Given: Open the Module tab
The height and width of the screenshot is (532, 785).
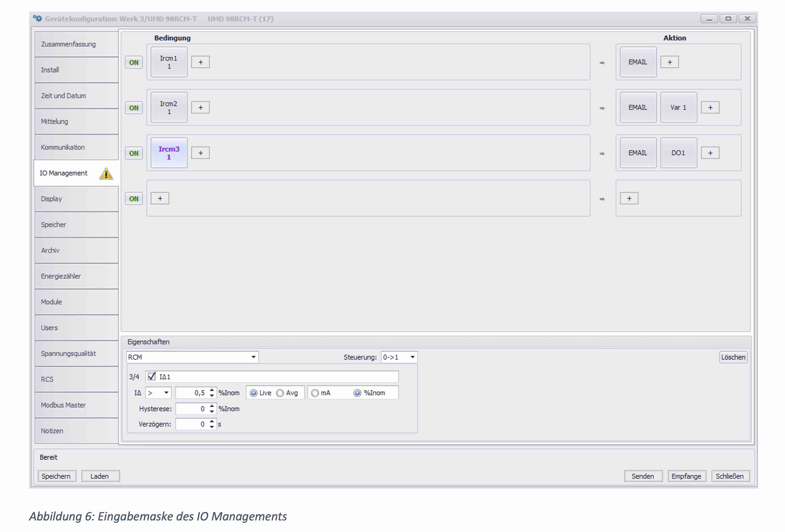Looking at the screenshot, I should click(x=77, y=302).
